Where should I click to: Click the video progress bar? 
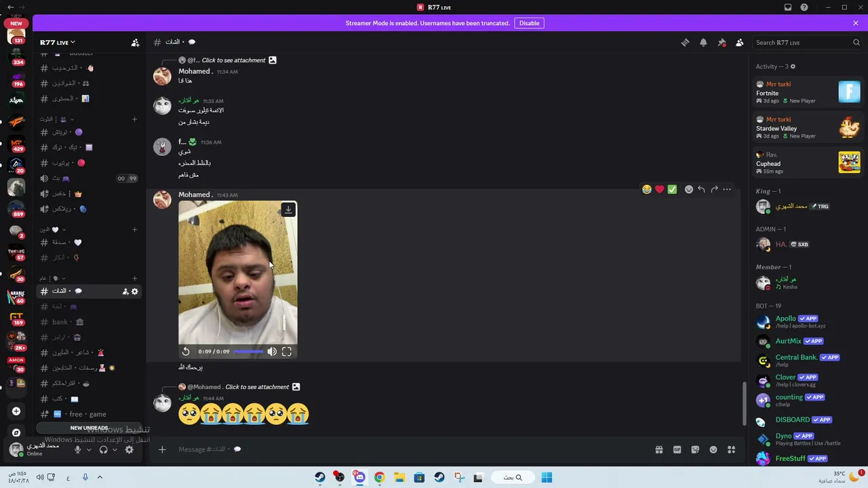(x=248, y=351)
